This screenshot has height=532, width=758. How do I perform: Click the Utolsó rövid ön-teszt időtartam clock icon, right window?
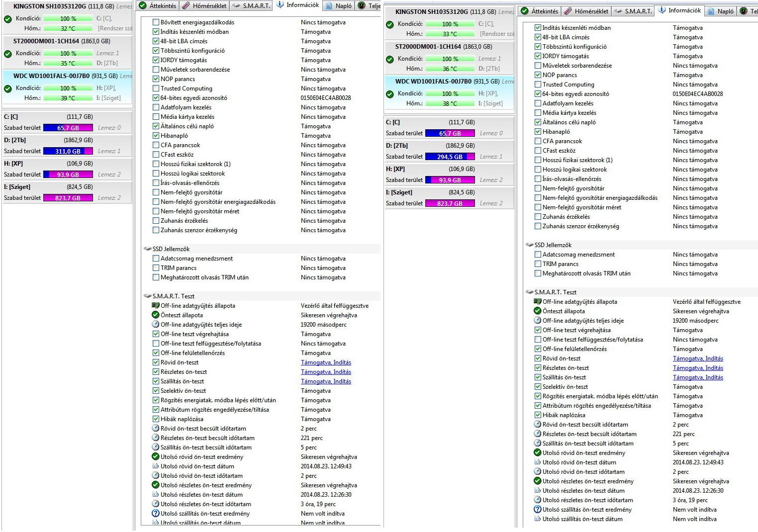click(x=538, y=471)
